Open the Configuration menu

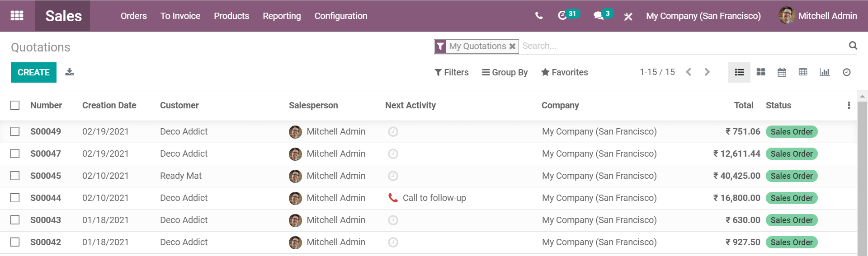click(x=341, y=16)
